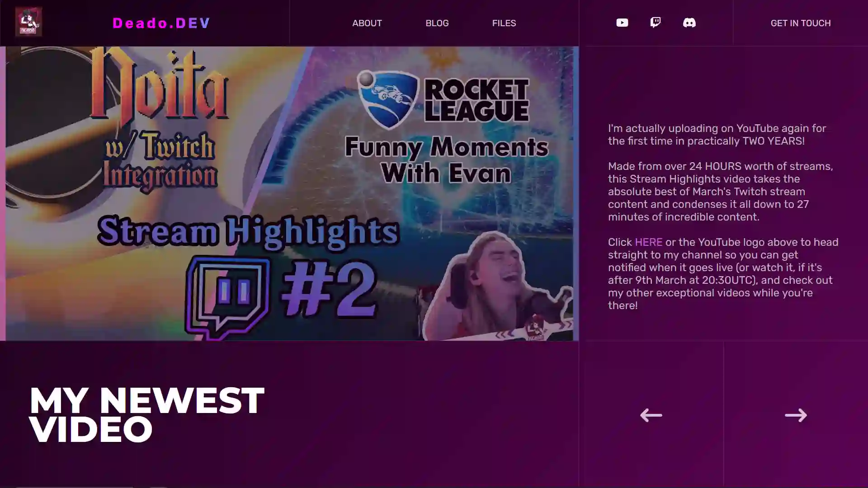Follow the HERE link to the channel
Image resolution: width=868 pixels, height=488 pixels.
tap(648, 242)
